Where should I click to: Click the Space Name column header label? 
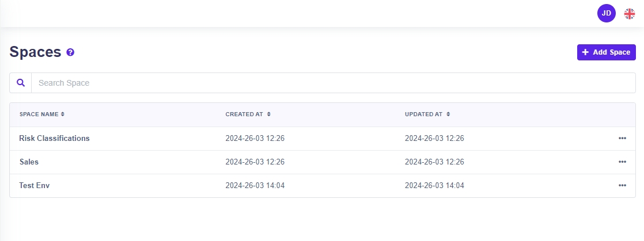click(x=39, y=114)
